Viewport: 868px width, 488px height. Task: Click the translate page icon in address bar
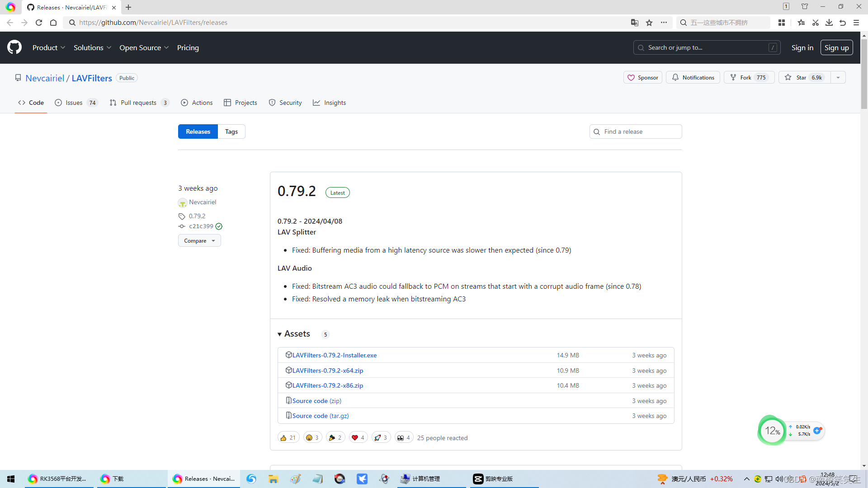click(x=635, y=23)
